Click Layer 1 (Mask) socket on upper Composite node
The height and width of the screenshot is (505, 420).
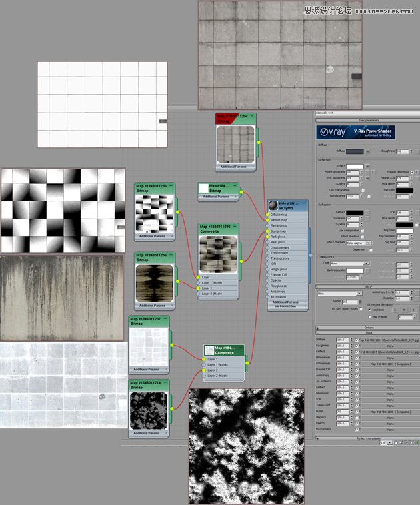coord(198,282)
